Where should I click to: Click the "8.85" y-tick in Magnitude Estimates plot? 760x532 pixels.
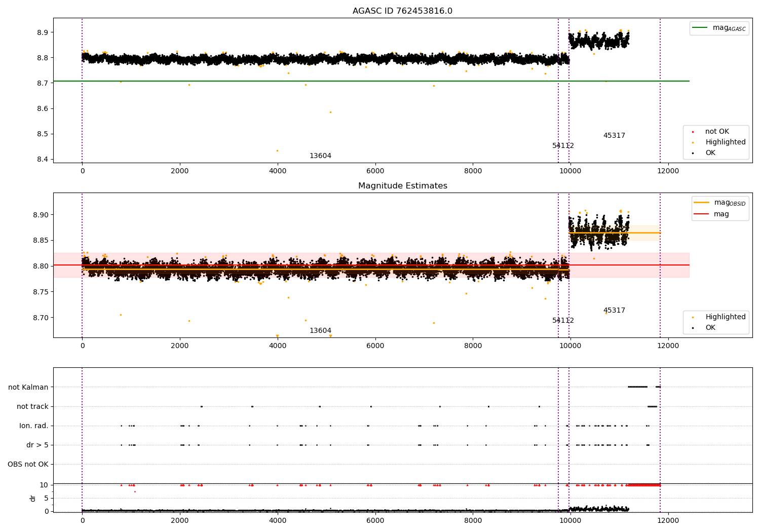click(x=41, y=241)
